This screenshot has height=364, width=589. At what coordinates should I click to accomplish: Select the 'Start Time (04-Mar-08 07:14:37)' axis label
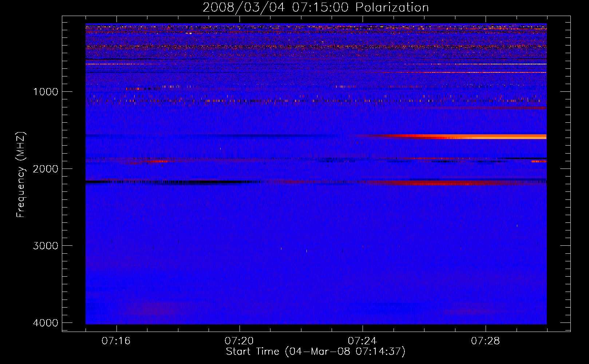316,352
